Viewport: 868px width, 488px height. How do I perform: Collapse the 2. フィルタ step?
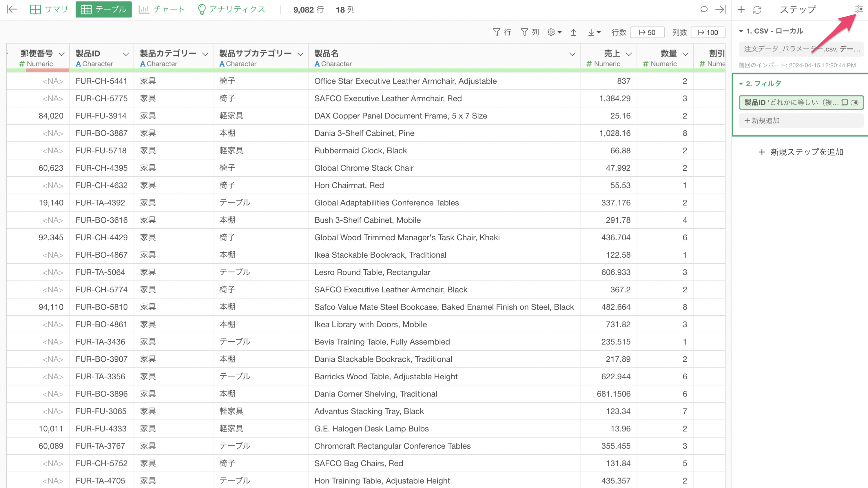[741, 83]
